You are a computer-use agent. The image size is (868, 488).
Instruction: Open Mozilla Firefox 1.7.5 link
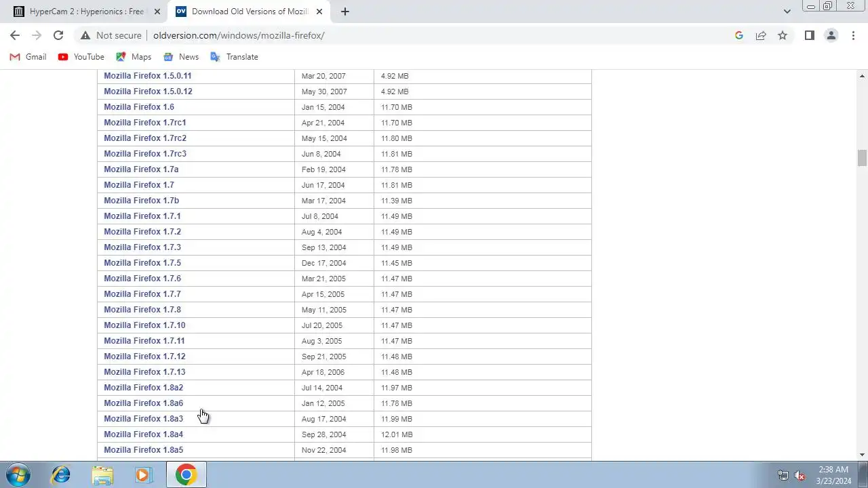click(142, 263)
